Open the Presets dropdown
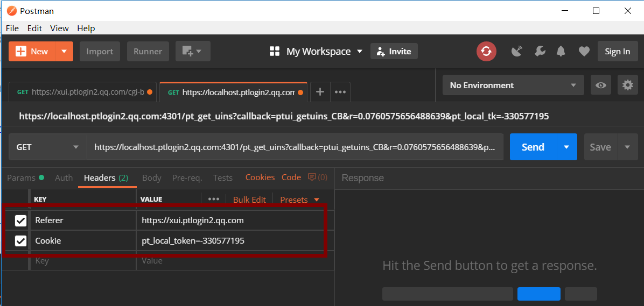The image size is (644, 306). click(300, 200)
